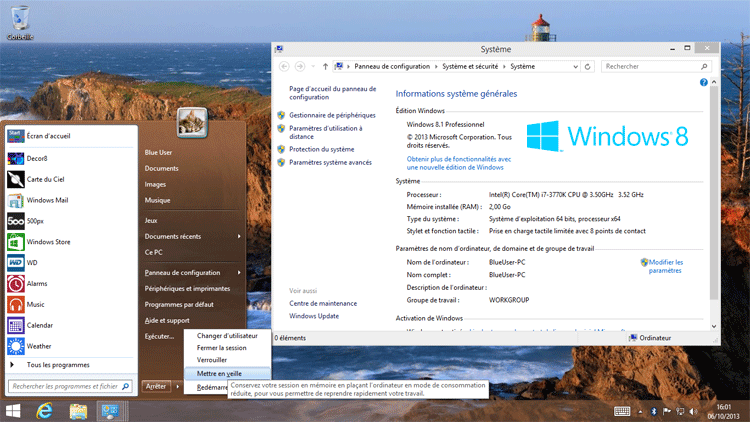Screen dimensions: 750x422
Task: Open the Alarms app
Action: point(36,283)
